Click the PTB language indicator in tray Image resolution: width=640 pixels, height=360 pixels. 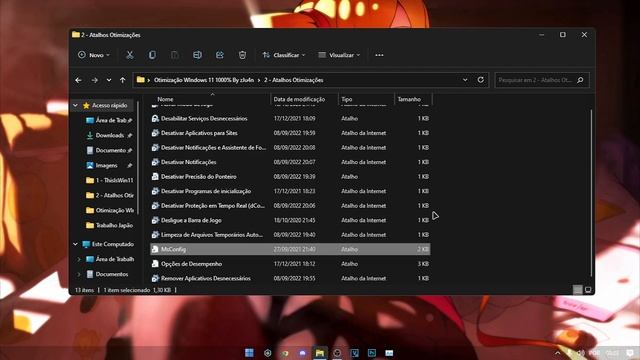[594, 353]
